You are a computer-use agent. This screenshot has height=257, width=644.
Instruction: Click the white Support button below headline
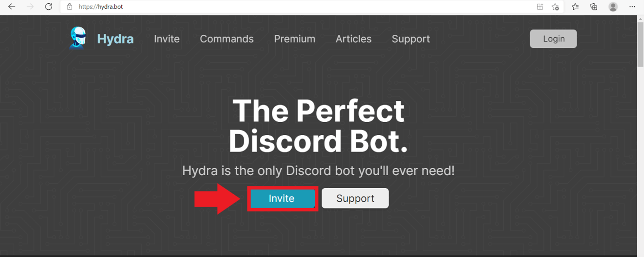click(355, 198)
